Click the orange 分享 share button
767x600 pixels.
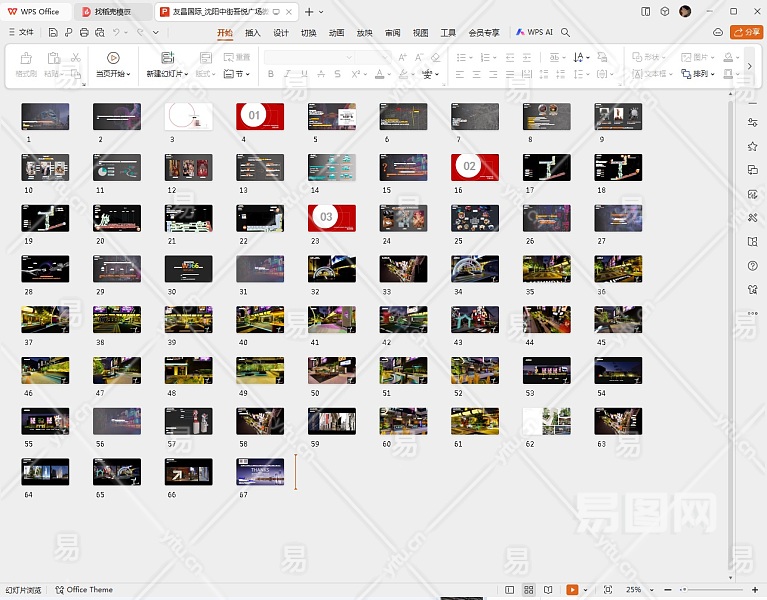pyautogui.click(x=748, y=32)
